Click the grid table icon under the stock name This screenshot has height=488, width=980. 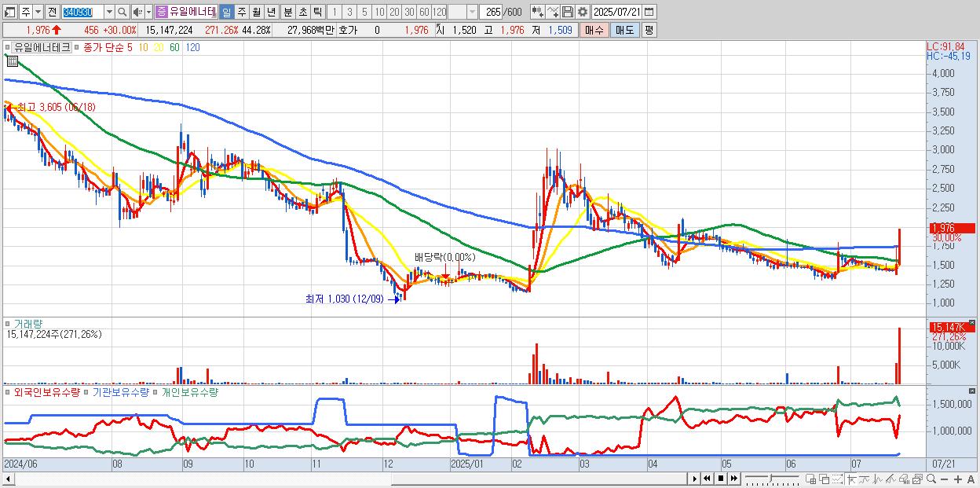pos(12,61)
